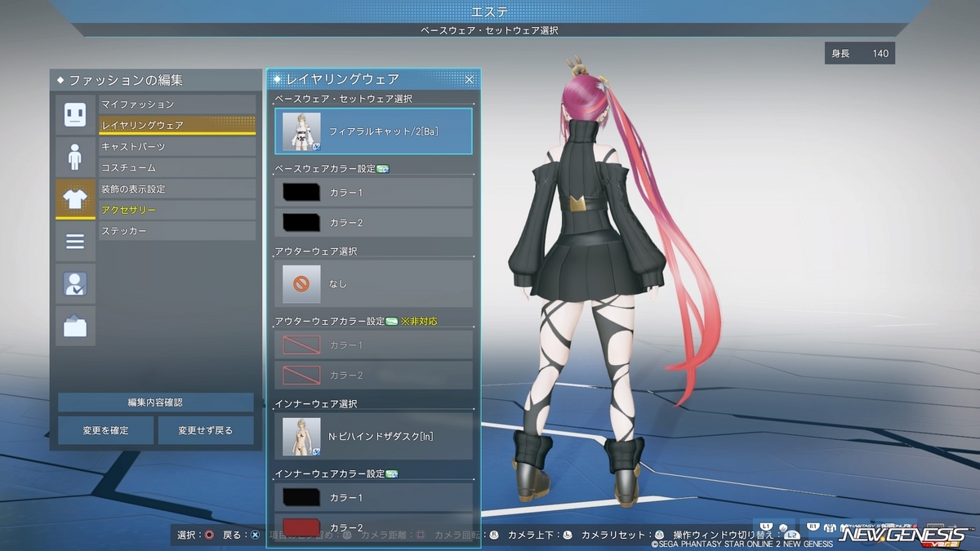Click the N-ビハインドザダスク[In] innerwear thumbnail
This screenshot has width=980, height=551.
point(301,436)
